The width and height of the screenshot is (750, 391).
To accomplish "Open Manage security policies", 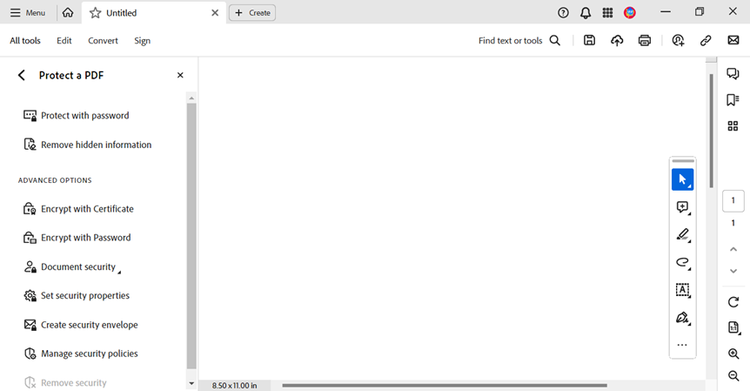I will pyautogui.click(x=81, y=354).
